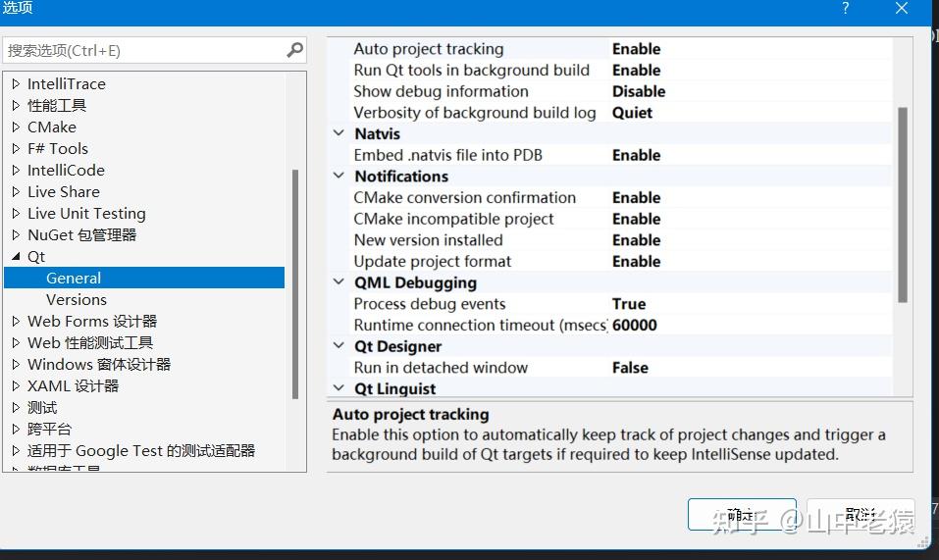Viewport: 939px width, 560px height.
Task: Select Embed .natvis file into PDB
Action: (x=619, y=155)
